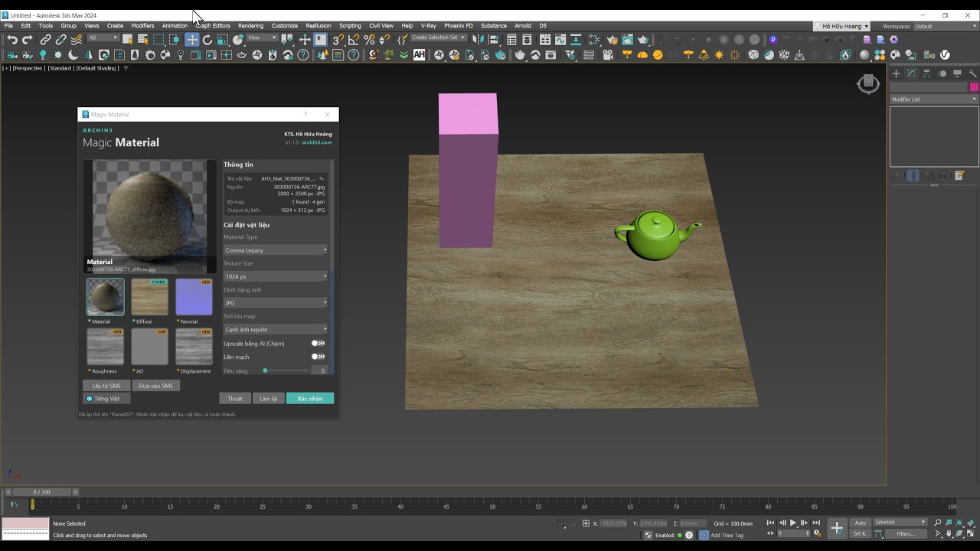The width and height of the screenshot is (980, 551).
Task: Open the Rendering menu
Action: (250, 26)
